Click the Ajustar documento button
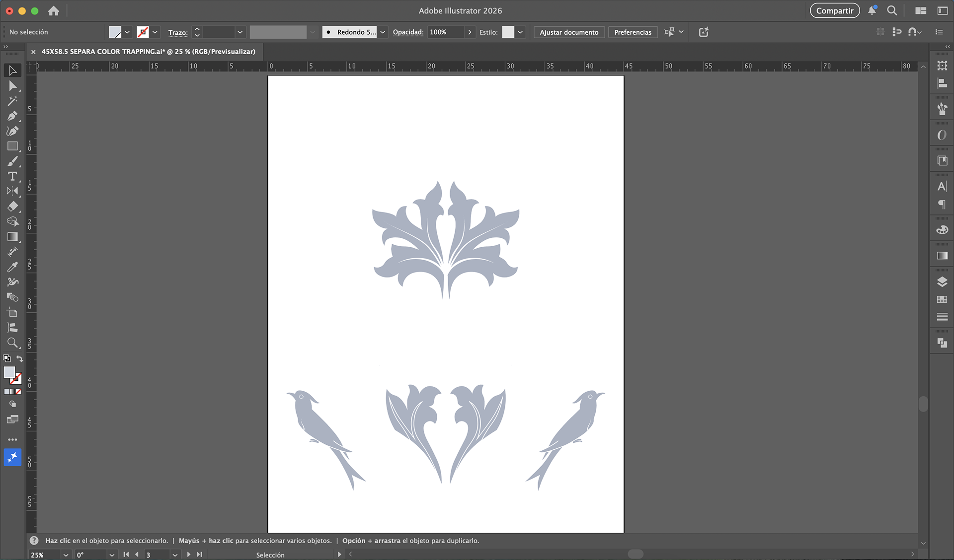954x560 pixels. (x=569, y=32)
